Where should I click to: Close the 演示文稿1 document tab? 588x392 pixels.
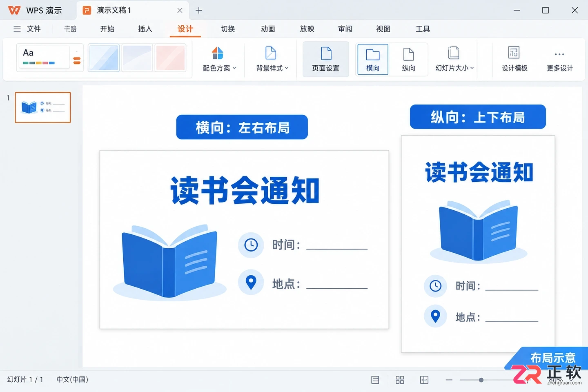point(180,10)
